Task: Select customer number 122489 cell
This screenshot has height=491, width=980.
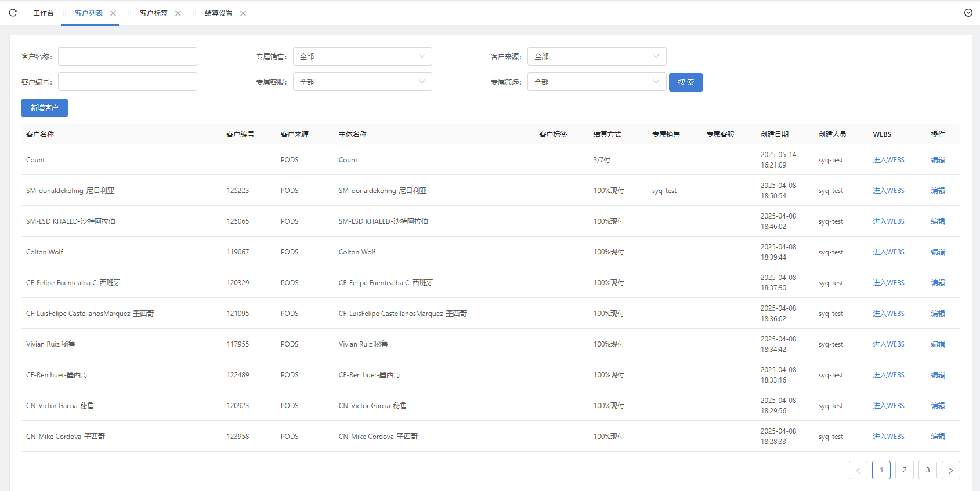Action: pos(238,375)
